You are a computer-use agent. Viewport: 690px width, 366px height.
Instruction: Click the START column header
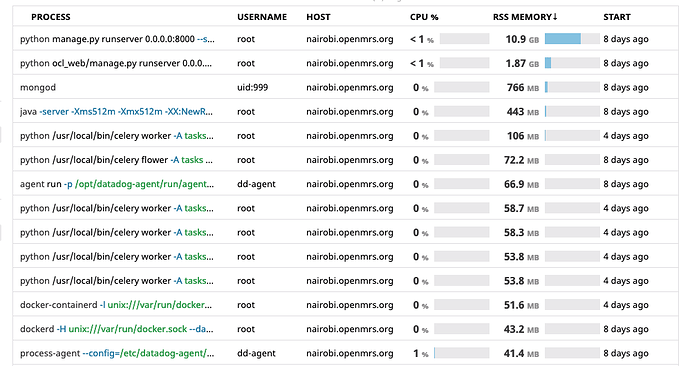[x=617, y=17]
